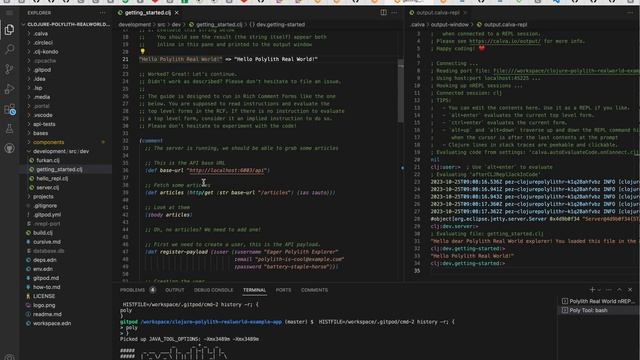
Task: Open the Search view in the activity bar
Action: (9, 49)
